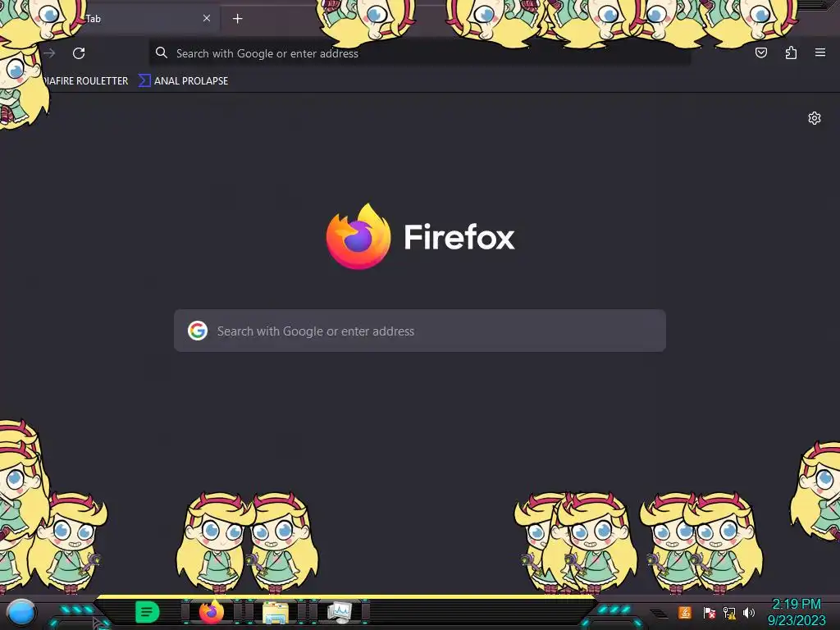Image resolution: width=840 pixels, height=630 pixels.
Task: Open the clock showing 2:19 PM
Action: (797, 612)
